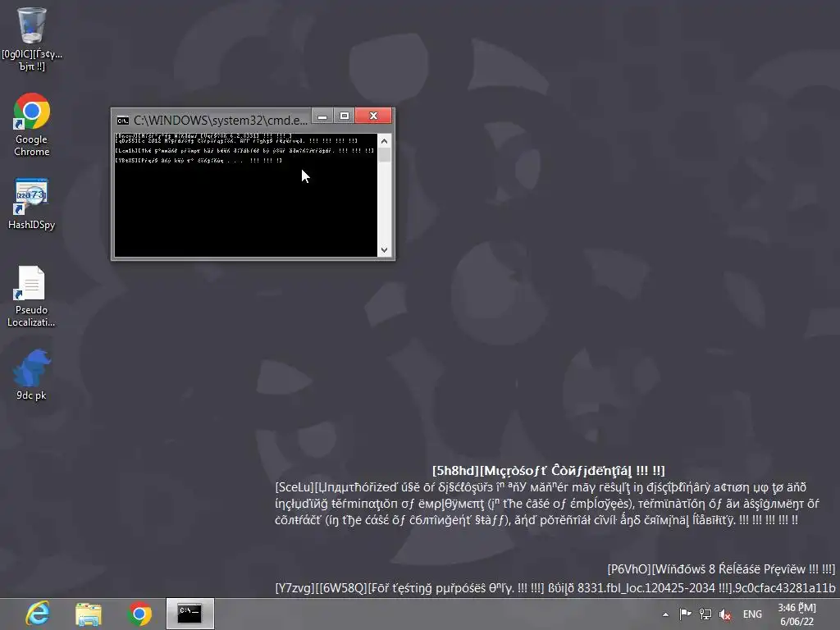840x630 pixels.
Task: Maximize the cmd.exe window
Action: pos(344,116)
